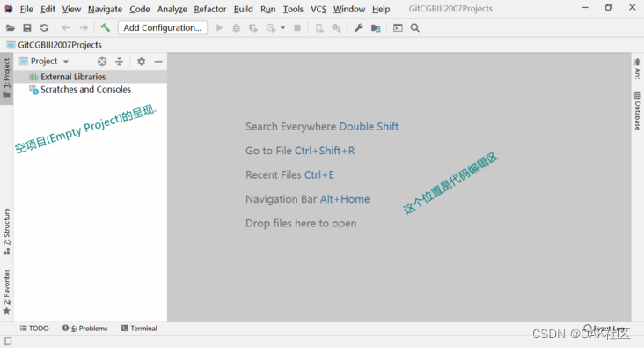Open the Project view dropdown

pyautogui.click(x=44, y=62)
